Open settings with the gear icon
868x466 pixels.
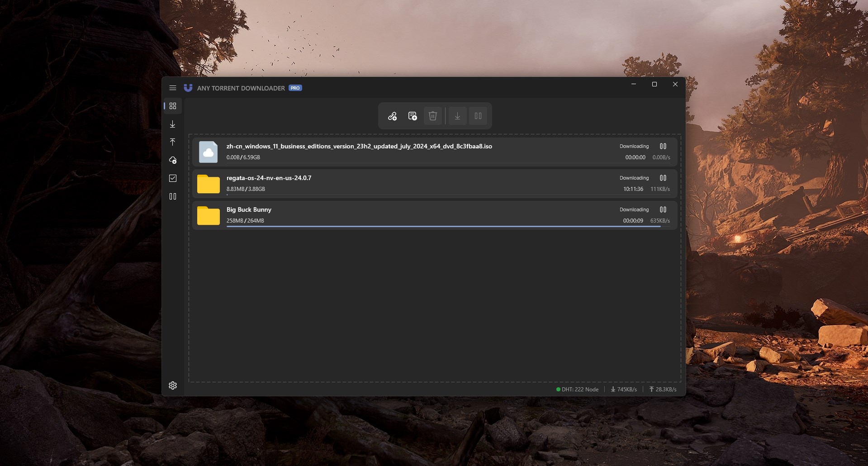[173, 385]
